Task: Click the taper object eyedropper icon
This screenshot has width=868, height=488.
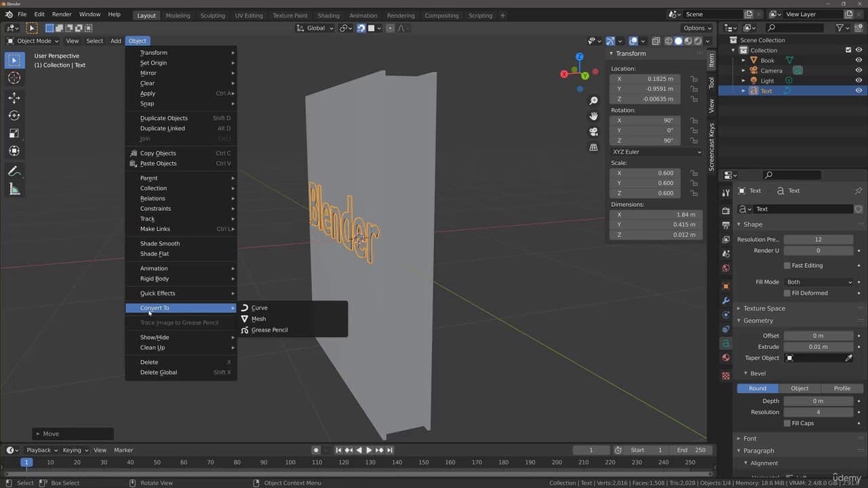Action: (x=849, y=358)
